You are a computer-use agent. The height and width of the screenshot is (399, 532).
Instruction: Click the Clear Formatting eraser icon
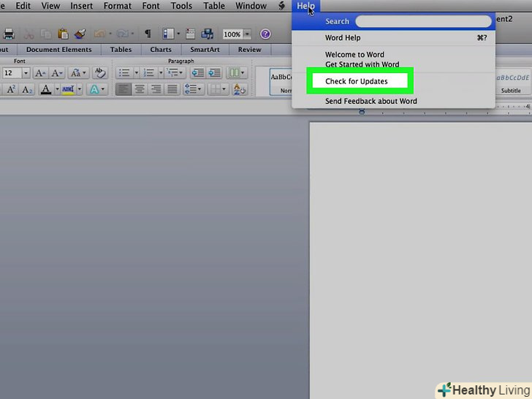[99, 73]
